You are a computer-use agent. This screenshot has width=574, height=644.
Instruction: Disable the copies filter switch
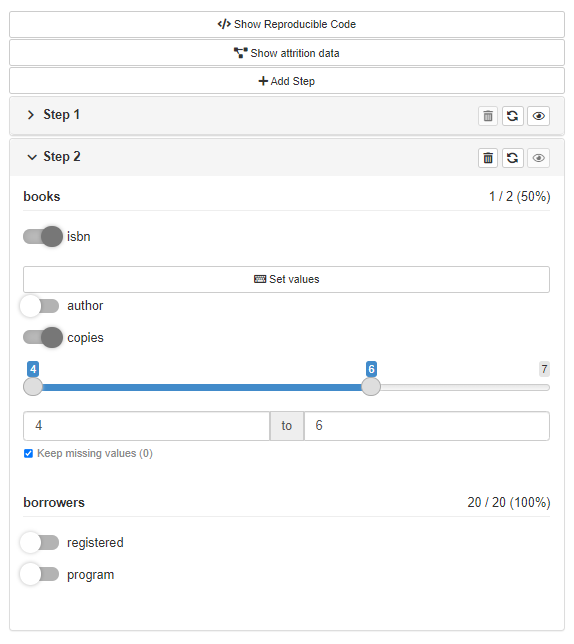click(x=43, y=338)
